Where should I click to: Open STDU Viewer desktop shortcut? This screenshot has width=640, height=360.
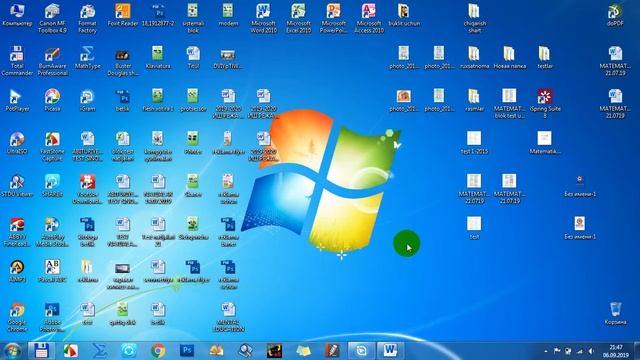[17, 186]
